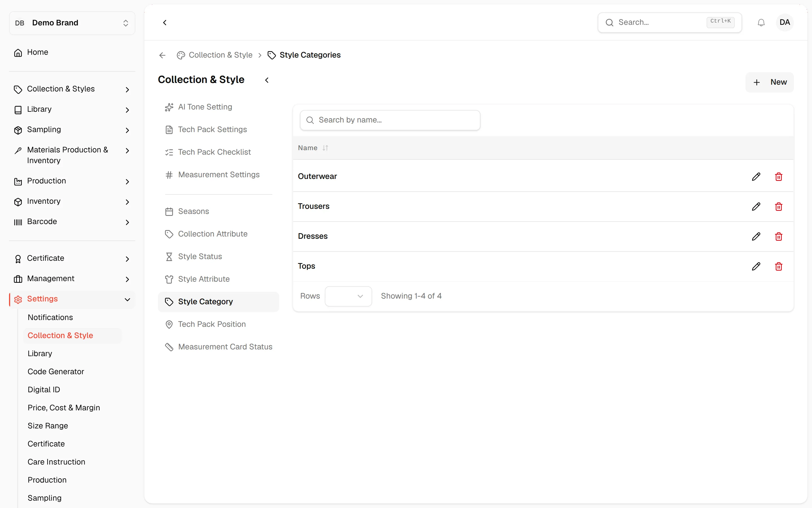Open the notifications bell

[x=761, y=23]
